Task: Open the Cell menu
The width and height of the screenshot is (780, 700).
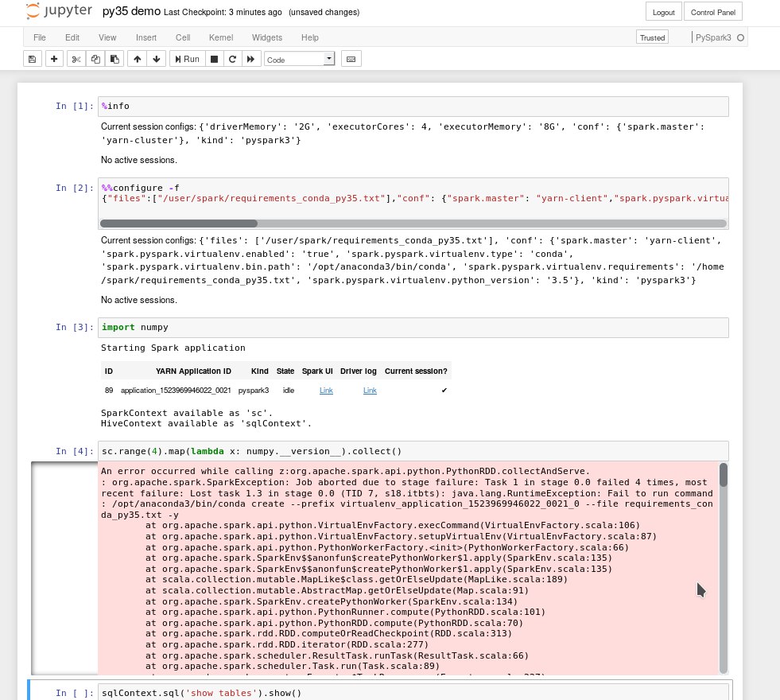Action: 183,37
